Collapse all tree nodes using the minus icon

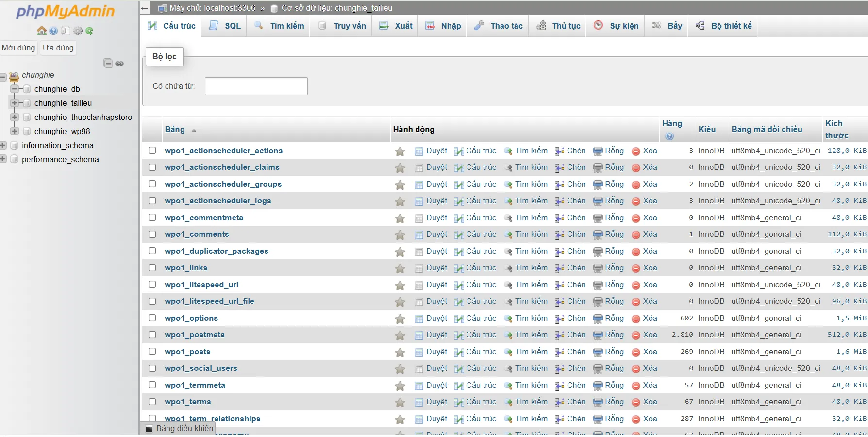(108, 64)
